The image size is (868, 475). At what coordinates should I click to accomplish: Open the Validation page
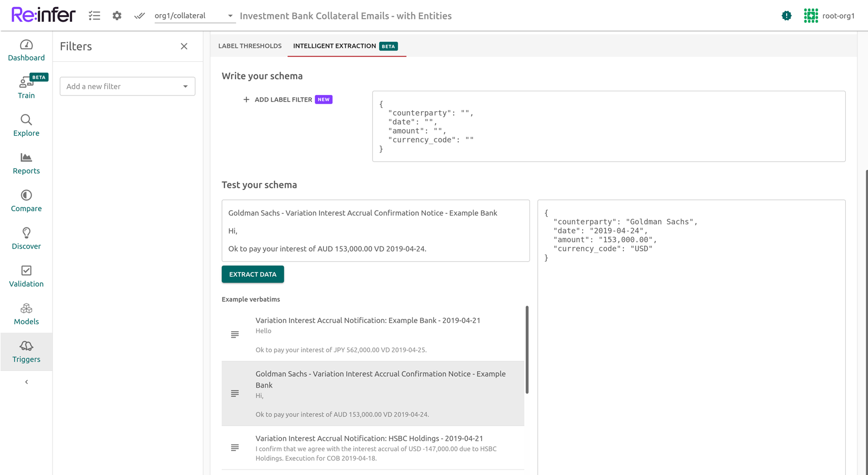click(26, 276)
